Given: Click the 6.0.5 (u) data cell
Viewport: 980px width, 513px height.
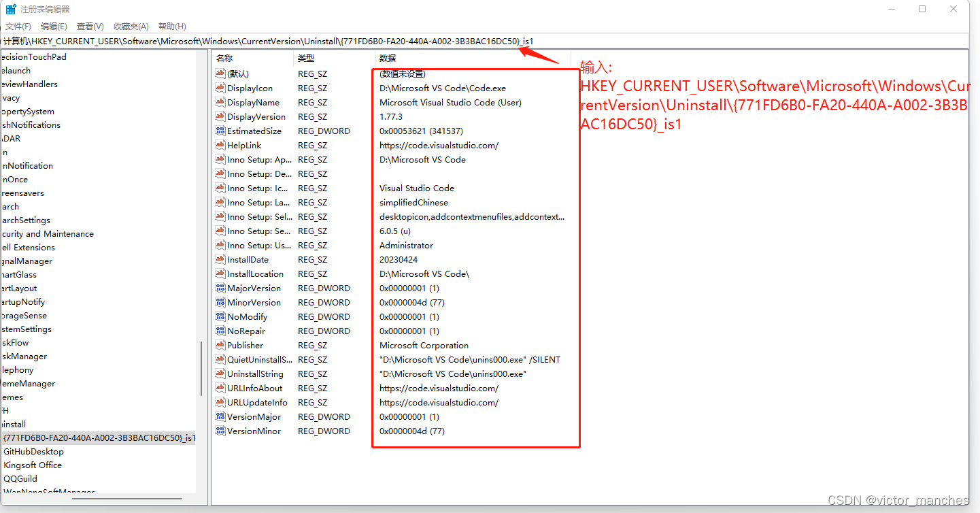Looking at the screenshot, I should (x=395, y=231).
